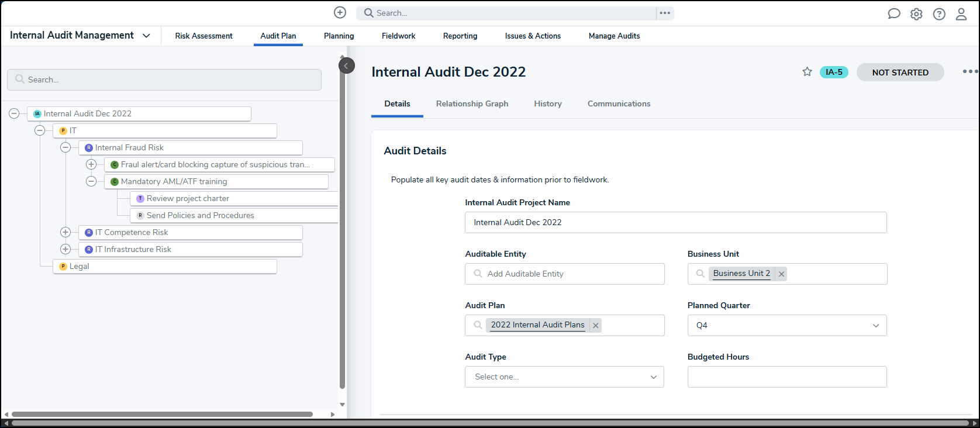Collapse the tree panel with arrow button

click(346, 65)
